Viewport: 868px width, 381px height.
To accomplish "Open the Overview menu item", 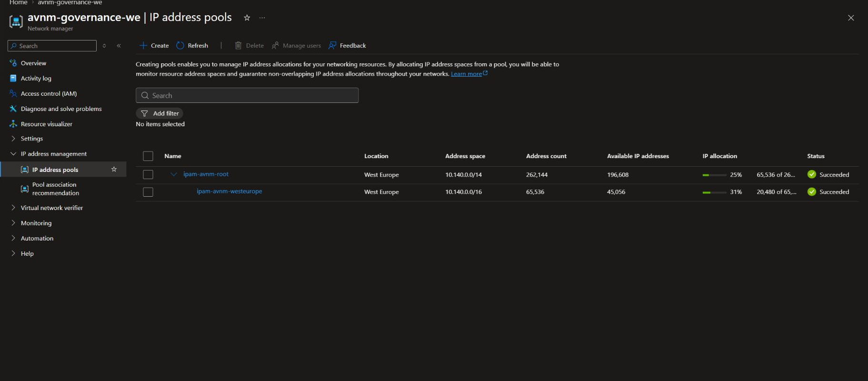I will (x=33, y=63).
